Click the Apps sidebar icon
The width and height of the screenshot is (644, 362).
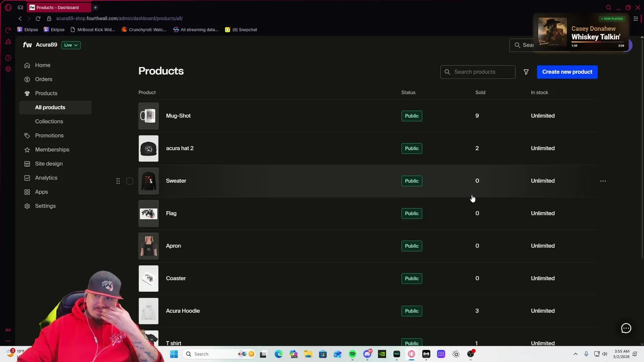click(27, 192)
